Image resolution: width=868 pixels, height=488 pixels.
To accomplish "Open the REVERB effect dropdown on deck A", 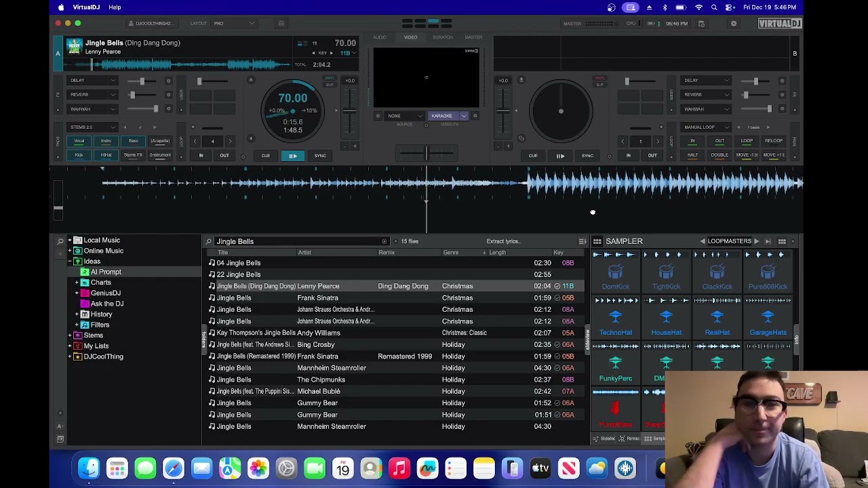I will coord(93,95).
